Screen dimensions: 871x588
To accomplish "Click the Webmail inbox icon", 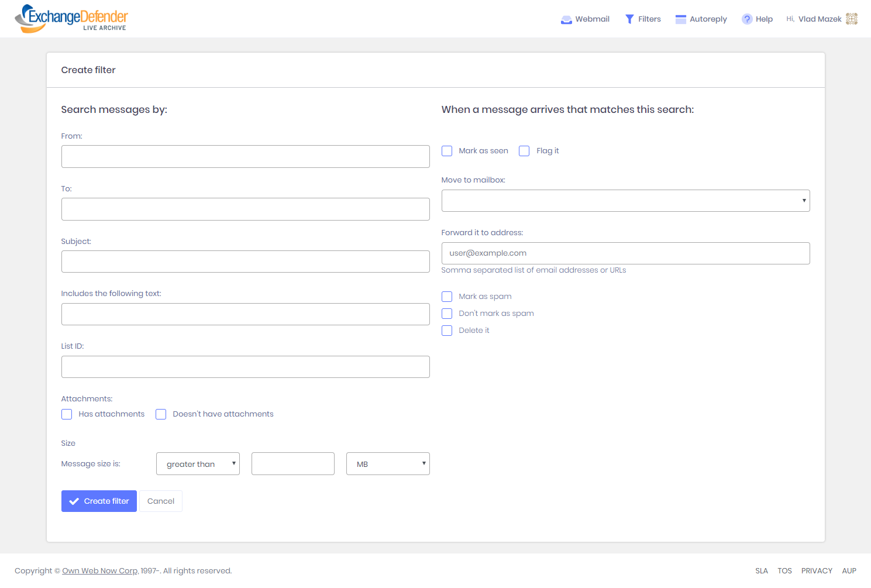I will [x=566, y=19].
